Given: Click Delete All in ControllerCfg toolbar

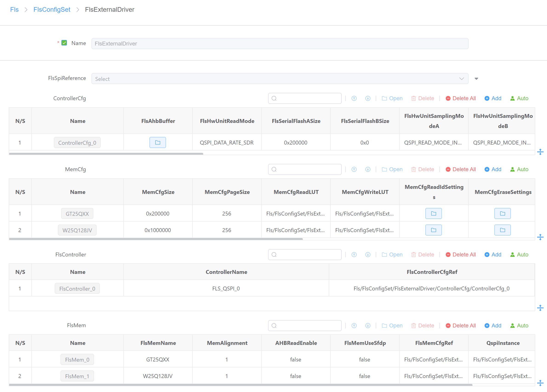Looking at the screenshot, I should (460, 98).
